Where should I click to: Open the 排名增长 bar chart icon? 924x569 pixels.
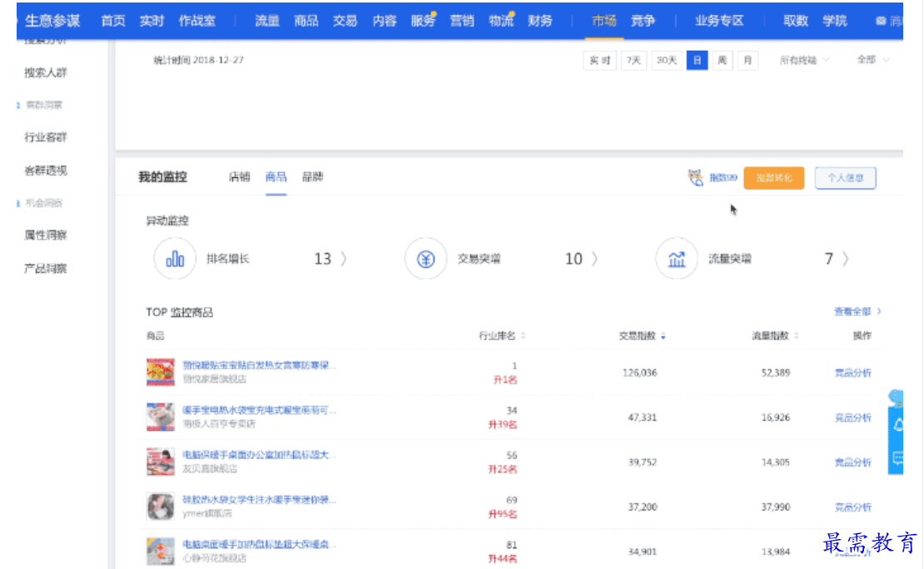pos(175,258)
